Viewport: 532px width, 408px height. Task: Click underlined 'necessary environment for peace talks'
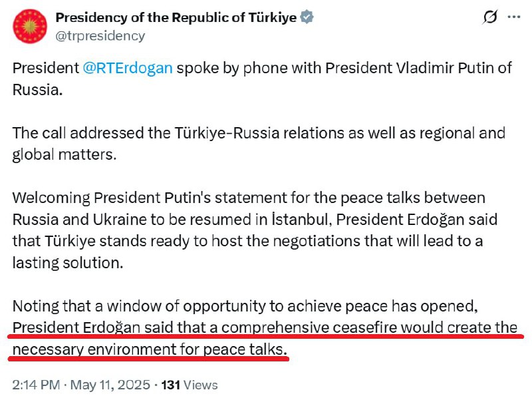(x=150, y=348)
